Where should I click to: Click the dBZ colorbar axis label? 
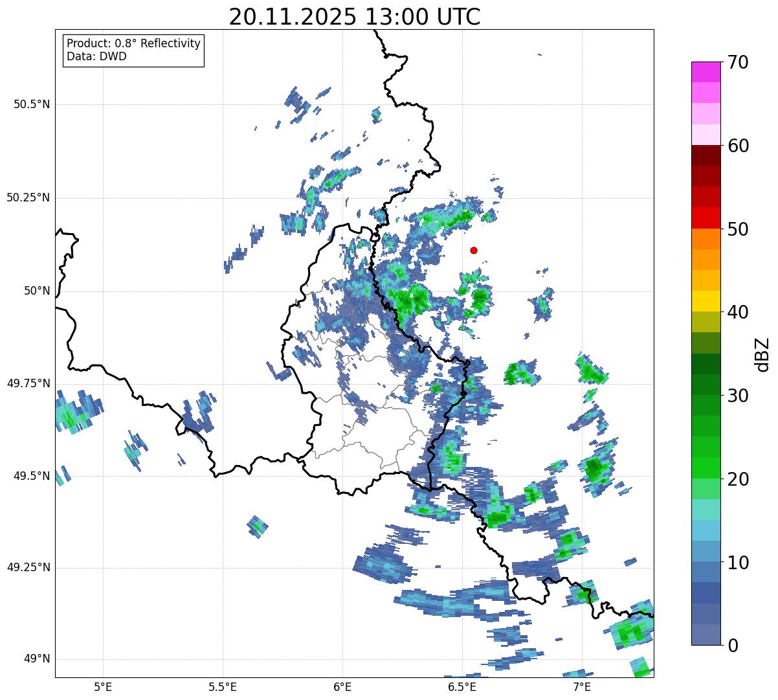click(x=762, y=354)
